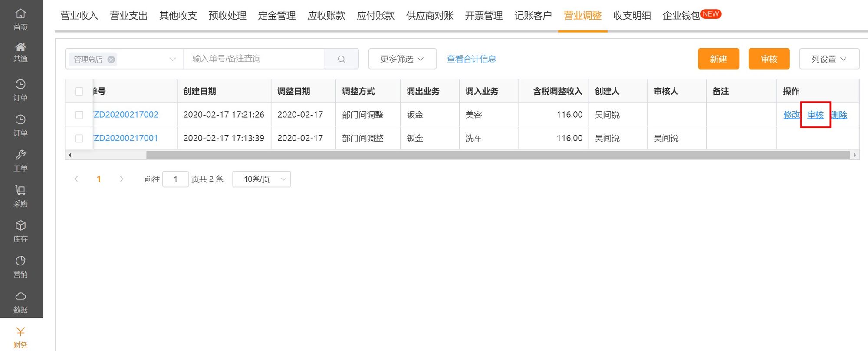Click 删除 for ZD20200217002

point(839,115)
